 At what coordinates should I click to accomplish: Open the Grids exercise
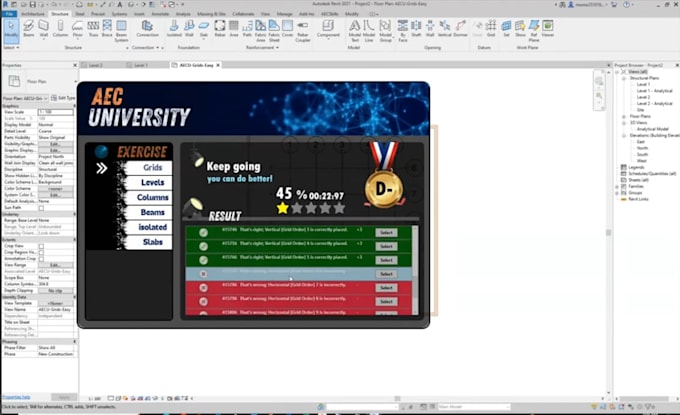[148, 167]
